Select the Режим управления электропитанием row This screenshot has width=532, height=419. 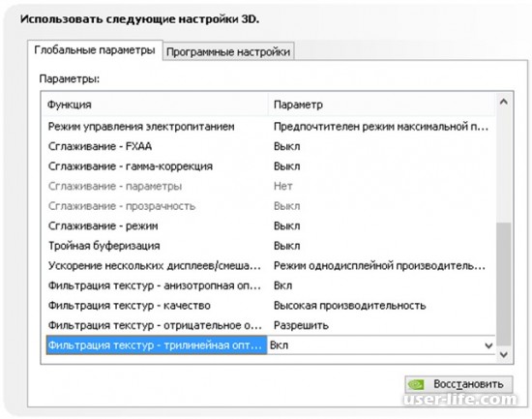click(271, 127)
